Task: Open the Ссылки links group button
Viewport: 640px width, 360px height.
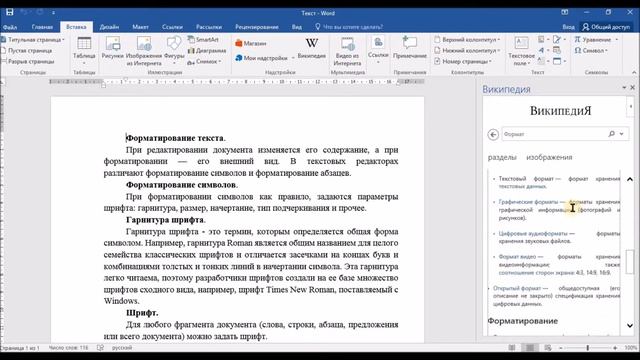Action: pos(378,50)
